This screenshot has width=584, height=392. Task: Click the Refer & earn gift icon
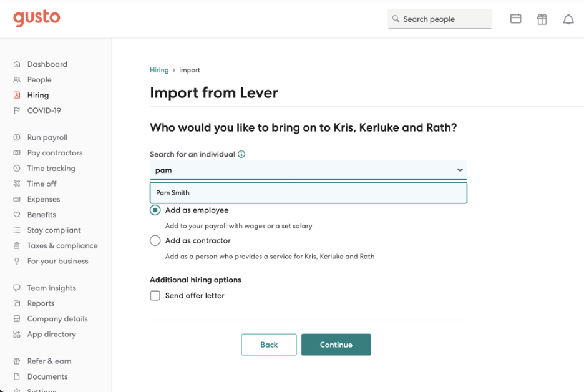tap(17, 361)
